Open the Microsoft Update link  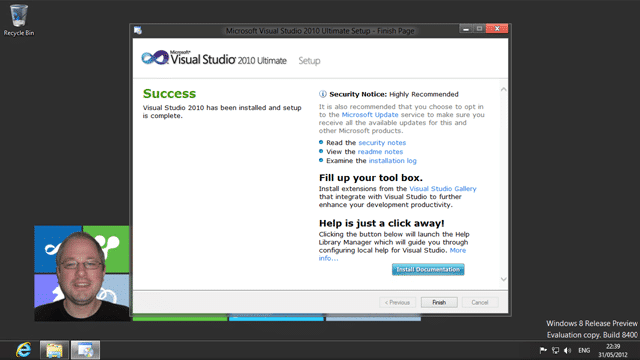click(x=370, y=115)
